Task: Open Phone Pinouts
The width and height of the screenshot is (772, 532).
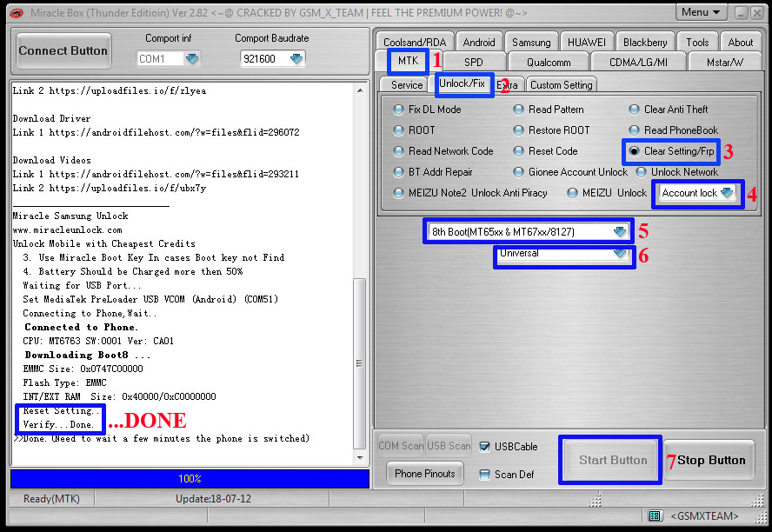Action: pos(425,474)
